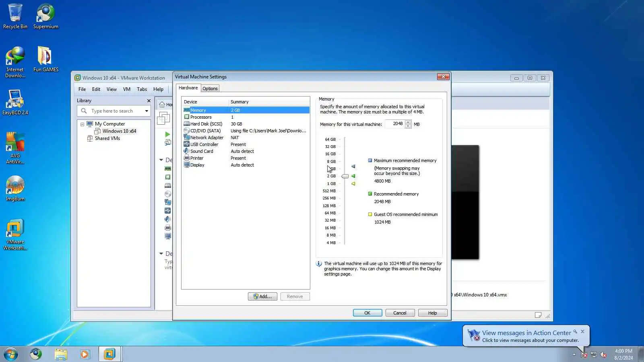Dismiss the Action Center notification balloon
644x362 pixels.
[582, 332]
